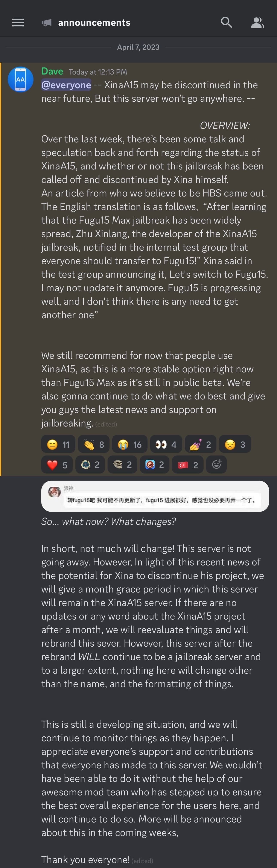
Task: Open Dave's username profile
Action: pos(52,71)
